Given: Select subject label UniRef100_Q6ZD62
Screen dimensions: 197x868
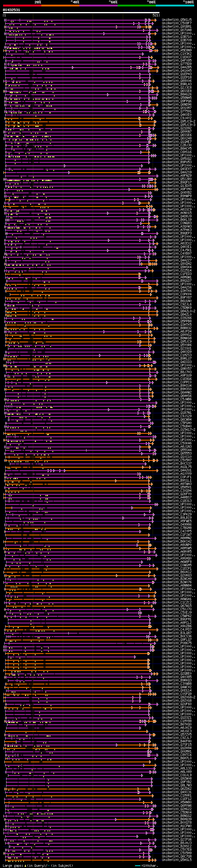Looking at the screenshot, I should 177,789.
